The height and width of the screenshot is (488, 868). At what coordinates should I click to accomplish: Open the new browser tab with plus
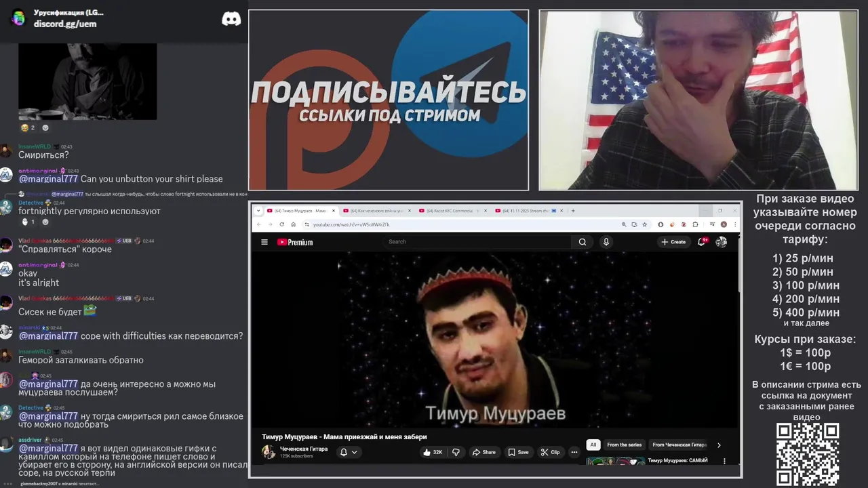tap(573, 211)
